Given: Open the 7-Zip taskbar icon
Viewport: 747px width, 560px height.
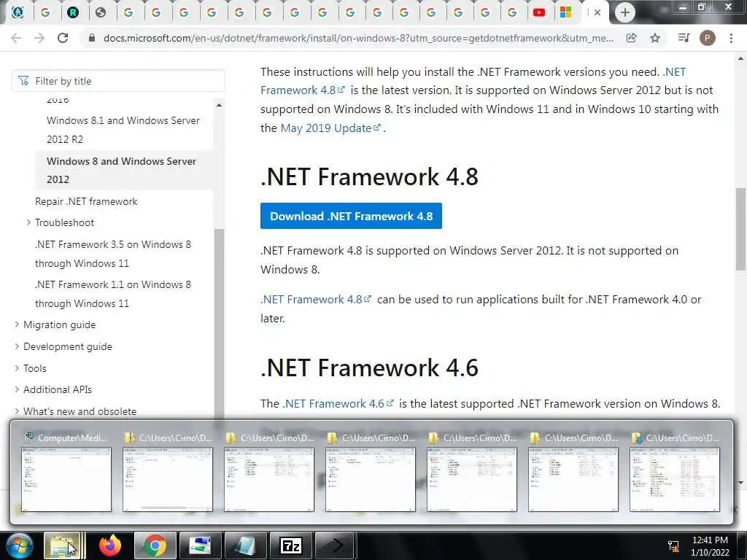Looking at the screenshot, I should click(291, 545).
